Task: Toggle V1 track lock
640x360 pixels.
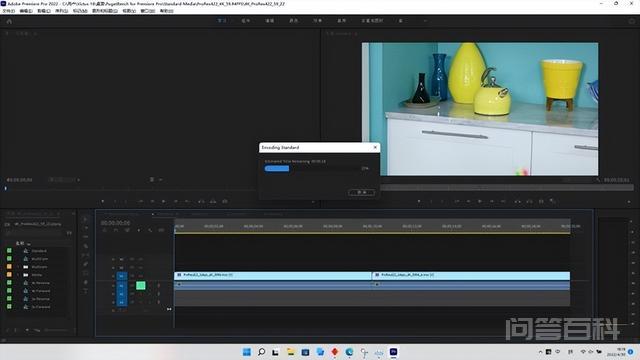Action: [113, 276]
